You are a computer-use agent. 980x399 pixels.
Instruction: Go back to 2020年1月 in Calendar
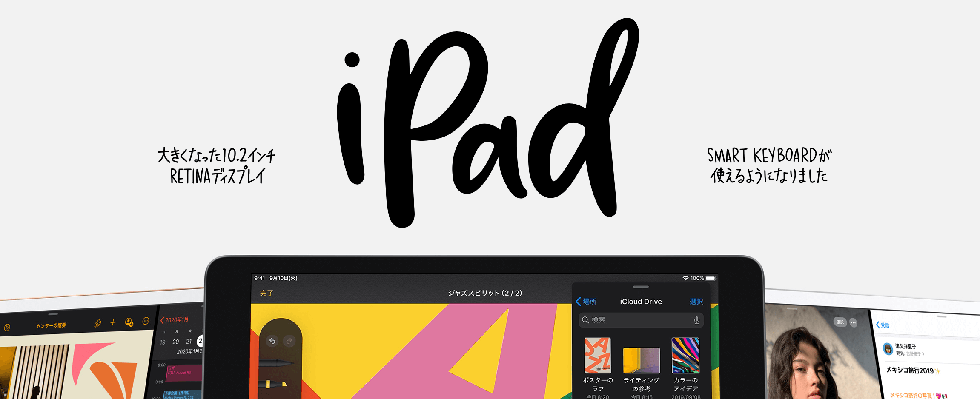pyautogui.click(x=175, y=320)
